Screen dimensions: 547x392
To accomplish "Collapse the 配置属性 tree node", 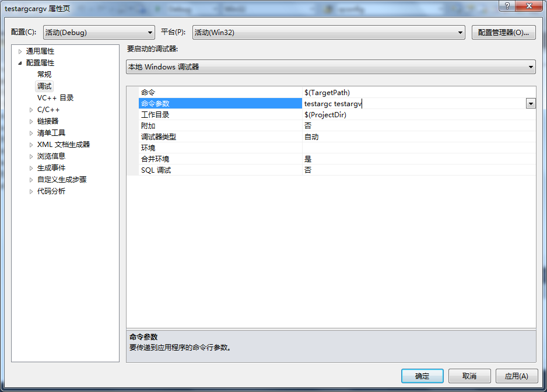I will point(20,63).
